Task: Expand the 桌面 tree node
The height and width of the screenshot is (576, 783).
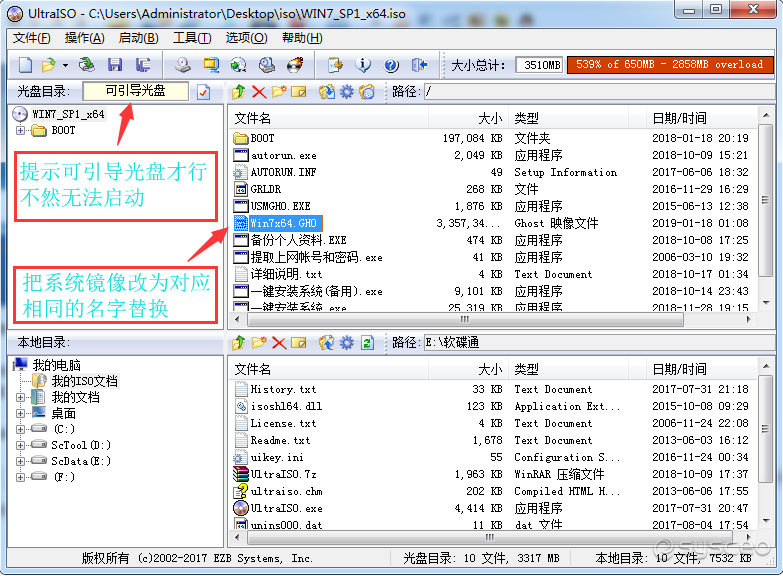Action: pyautogui.click(x=20, y=414)
